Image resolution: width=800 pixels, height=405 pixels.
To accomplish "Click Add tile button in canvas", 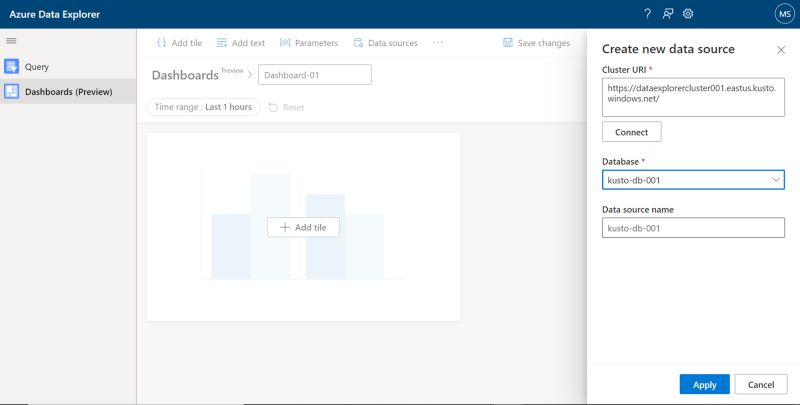I will [x=303, y=227].
